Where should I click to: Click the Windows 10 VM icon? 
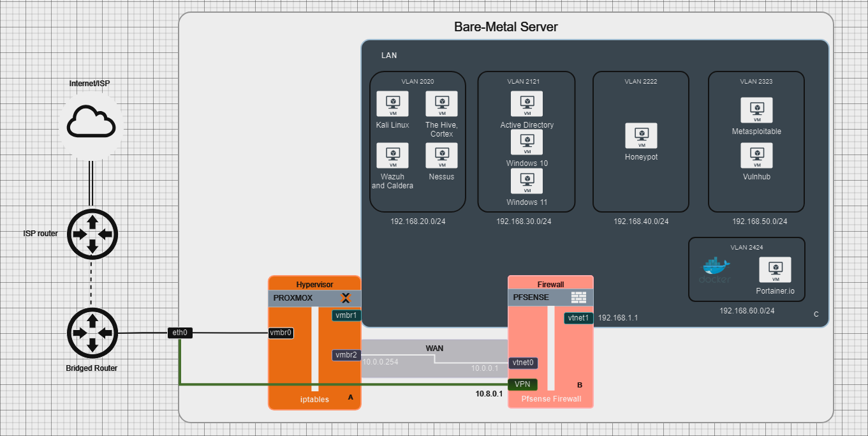click(526, 142)
